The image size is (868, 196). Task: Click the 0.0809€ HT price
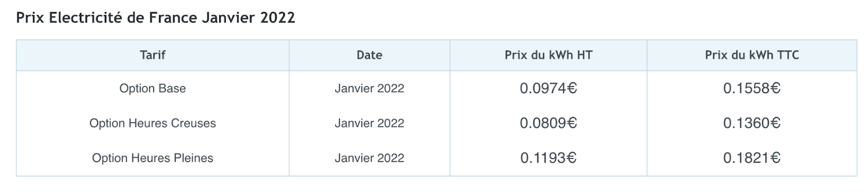548,123
